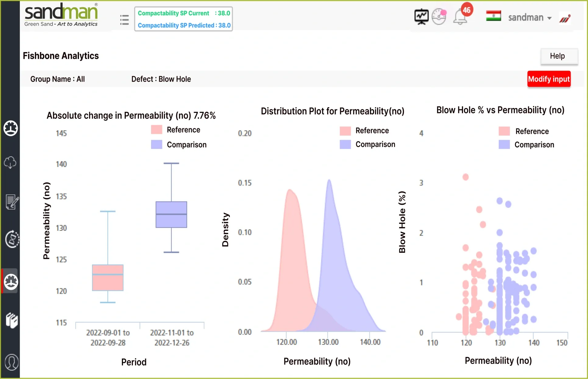Select the highlighted dashboard sidebar item
This screenshot has width=588, height=379.
11,282
